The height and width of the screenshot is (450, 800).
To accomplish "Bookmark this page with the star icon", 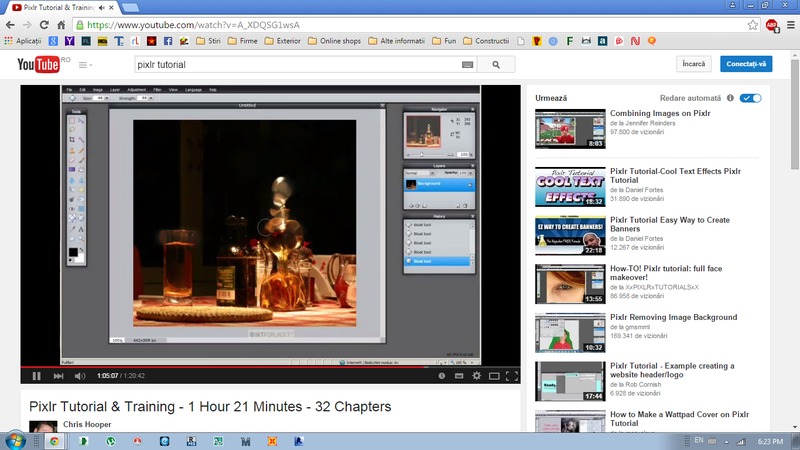I will point(753,25).
